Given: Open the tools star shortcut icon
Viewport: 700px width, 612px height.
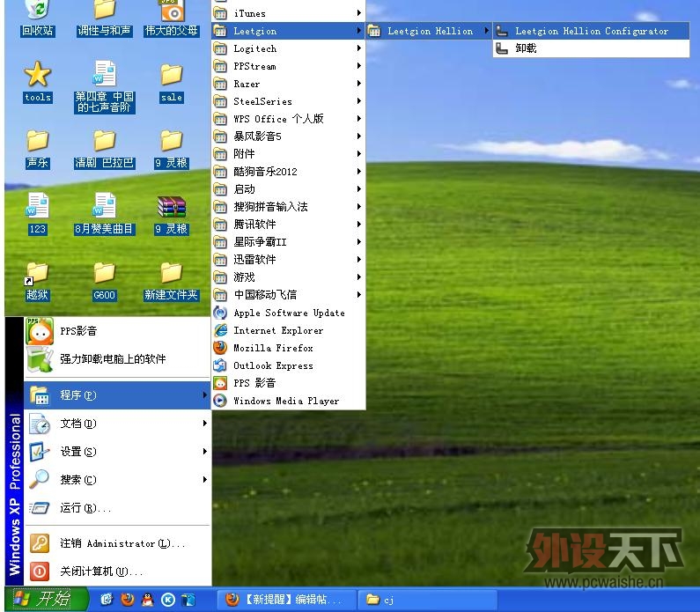Looking at the screenshot, I should (38, 83).
